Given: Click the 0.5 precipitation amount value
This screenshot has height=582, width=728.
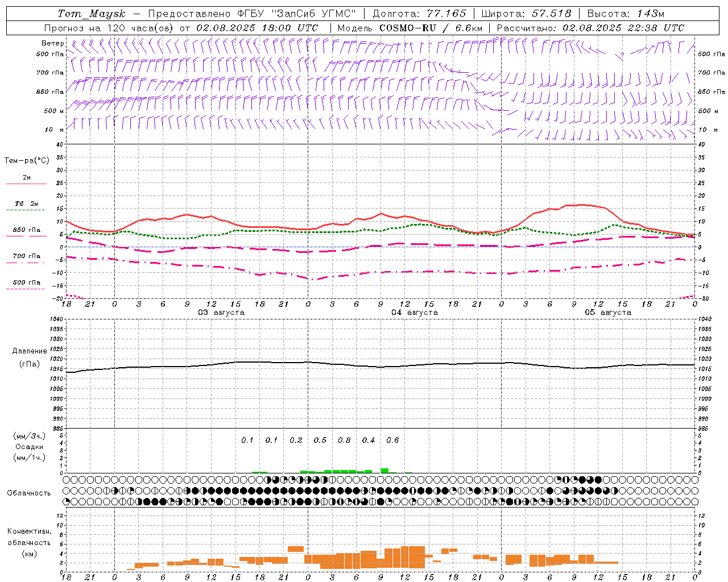Looking at the screenshot, I should (x=320, y=440).
